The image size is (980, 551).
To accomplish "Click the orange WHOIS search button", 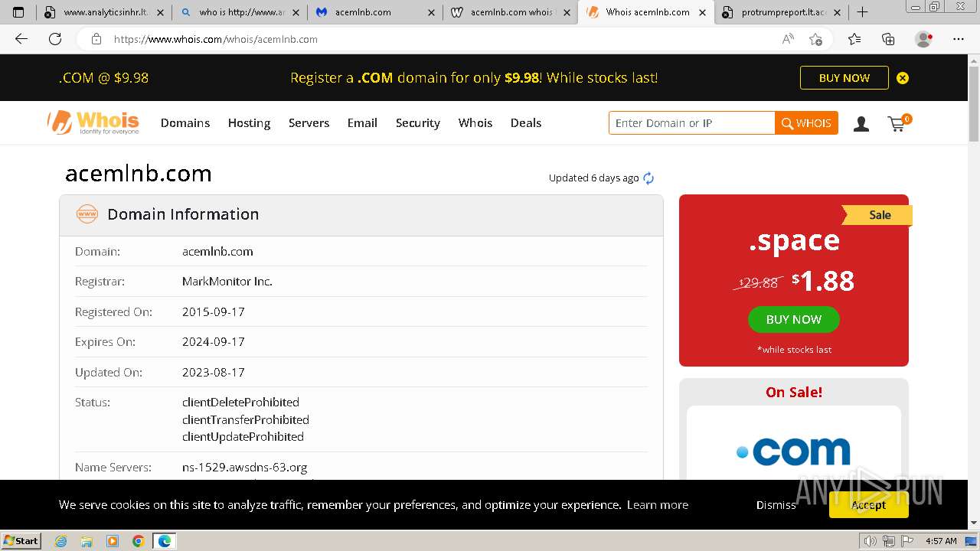I will point(806,122).
